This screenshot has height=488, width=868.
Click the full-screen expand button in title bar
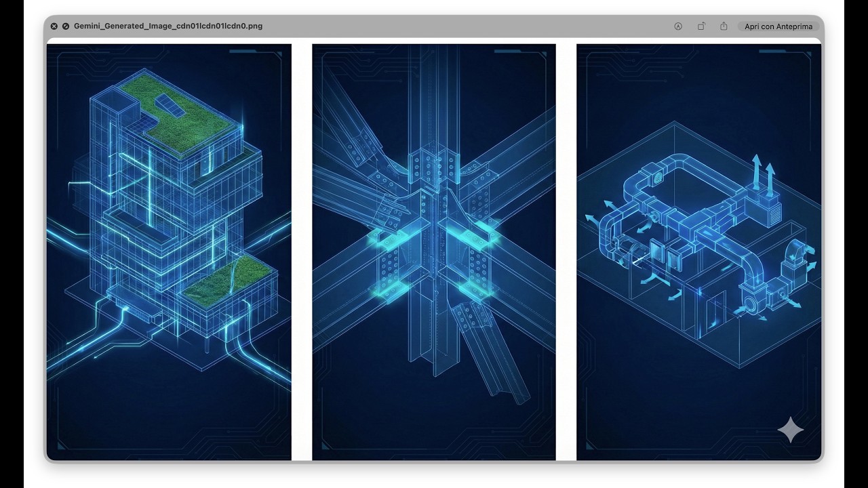[66, 26]
